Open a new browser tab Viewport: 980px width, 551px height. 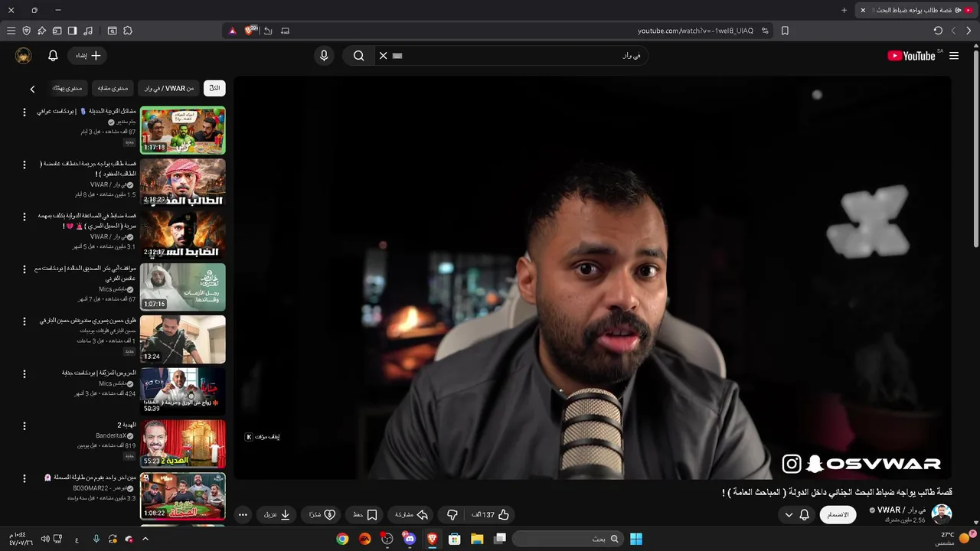[x=844, y=10]
